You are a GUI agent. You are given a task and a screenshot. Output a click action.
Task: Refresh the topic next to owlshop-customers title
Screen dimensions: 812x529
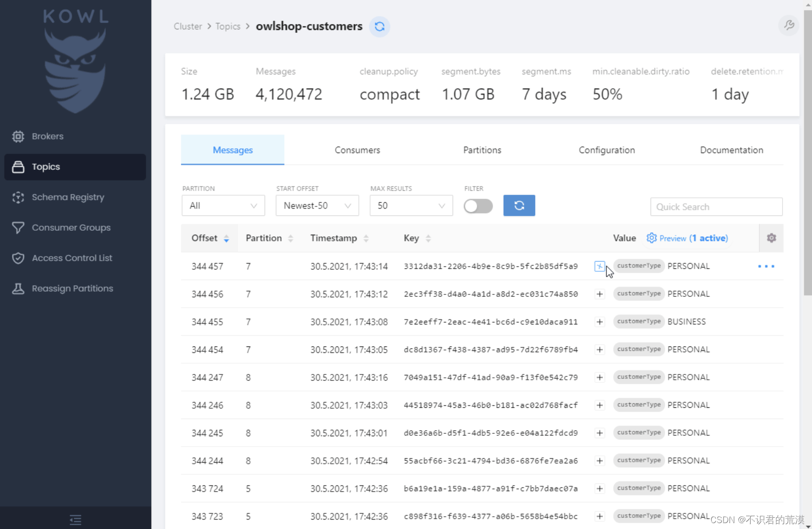[x=379, y=26]
